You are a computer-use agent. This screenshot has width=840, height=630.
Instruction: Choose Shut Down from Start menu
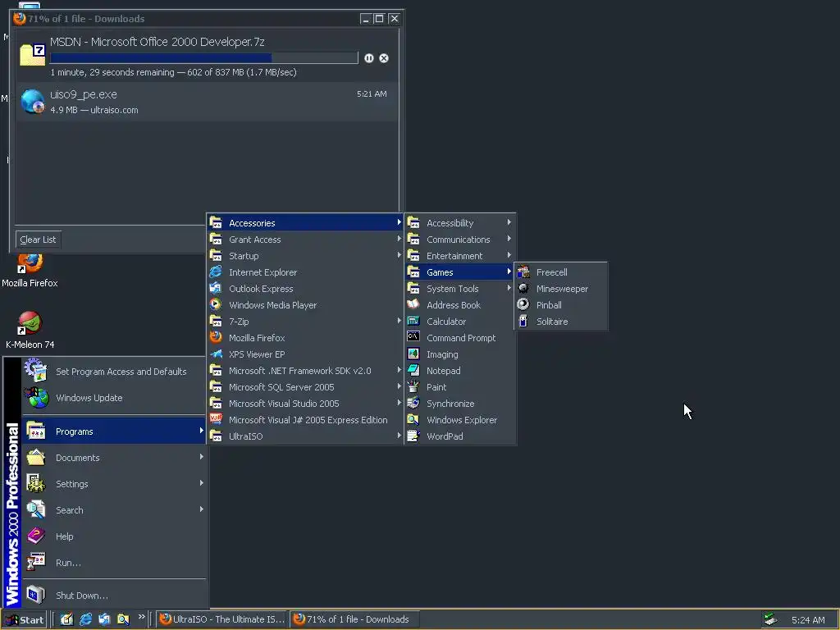(113, 596)
